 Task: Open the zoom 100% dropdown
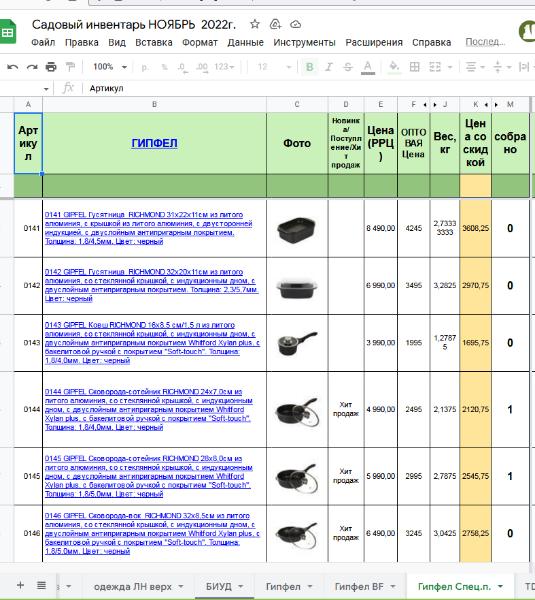point(110,67)
